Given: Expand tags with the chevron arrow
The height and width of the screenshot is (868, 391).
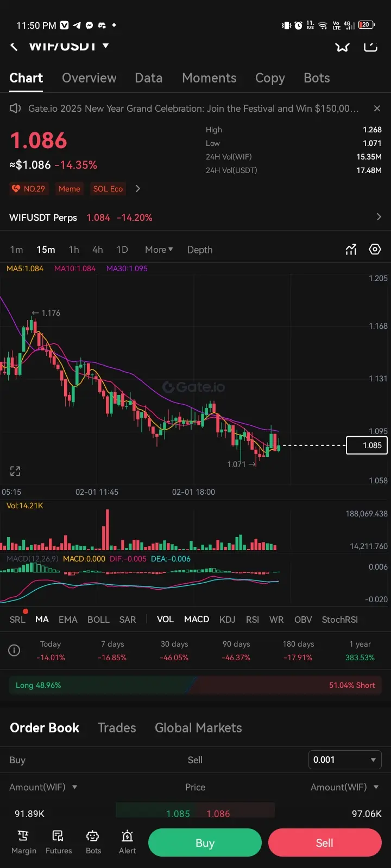Looking at the screenshot, I should pyautogui.click(x=137, y=189).
